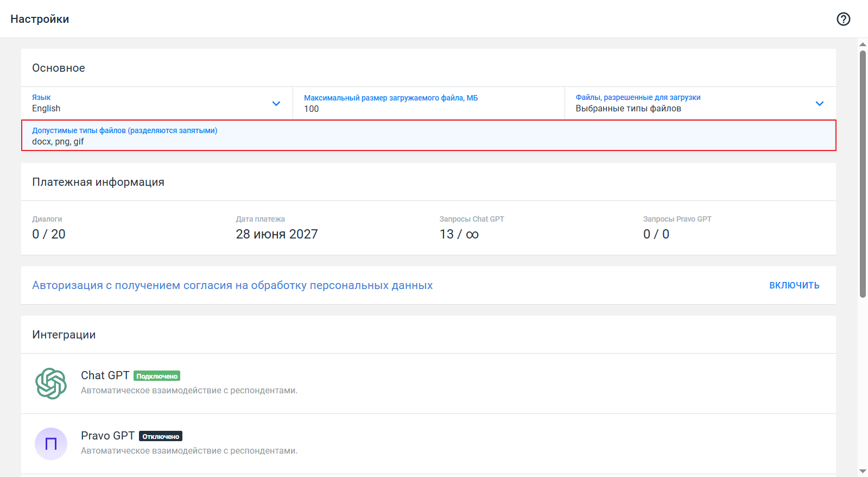Click the scrollbar down arrow
Viewport: 868px width, 477px height.
(x=863, y=471)
